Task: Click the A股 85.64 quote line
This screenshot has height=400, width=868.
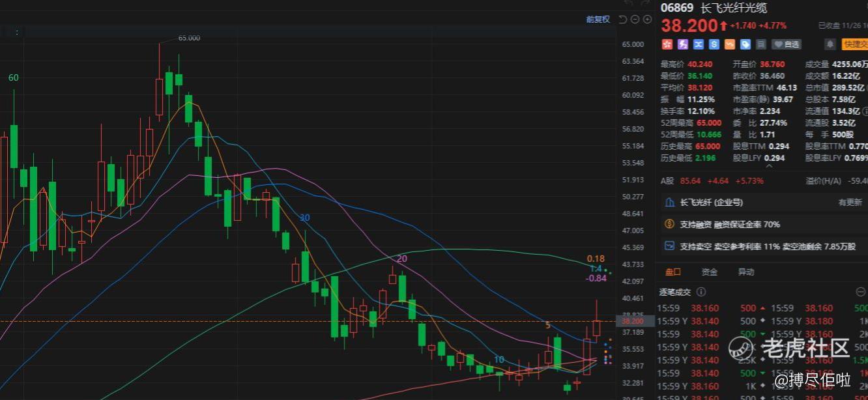Action: tap(712, 180)
